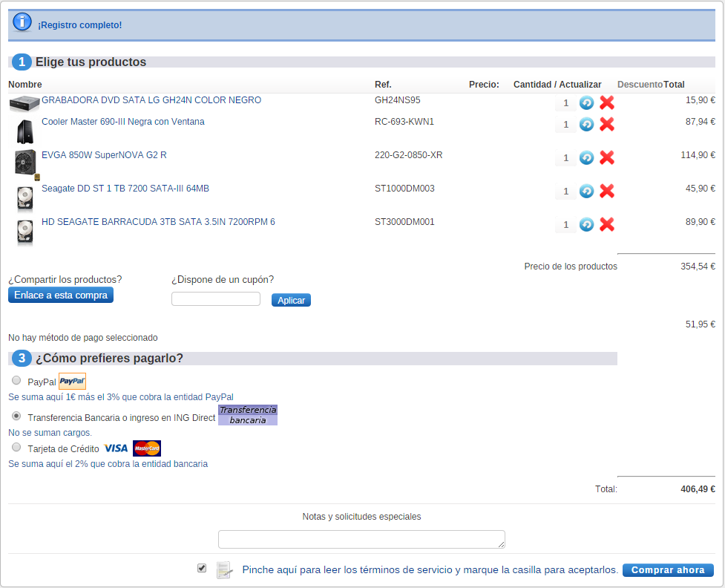Read the terms of service link text
Image resolution: width=725 pixels, height=588 pixels.
[430, 570]
